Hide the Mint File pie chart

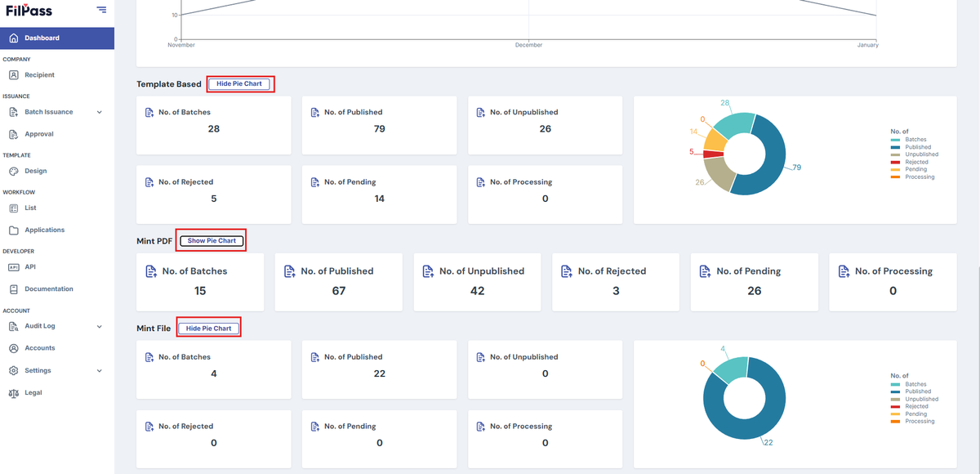coord(209,329)
